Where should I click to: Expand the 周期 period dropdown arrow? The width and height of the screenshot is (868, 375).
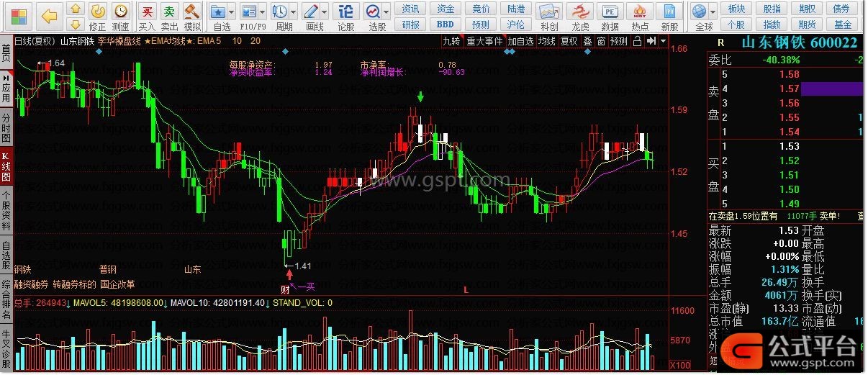pyautogui.click(x=294, y=12)
